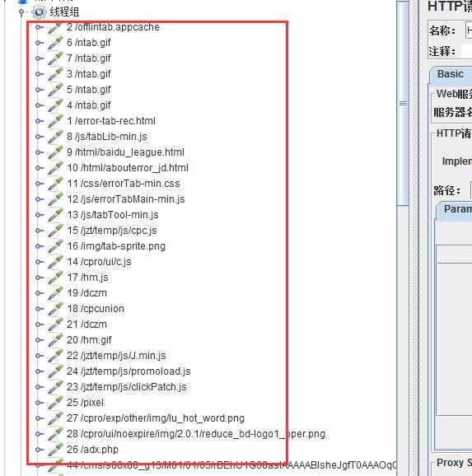Click the sampler icon for 15 /jzt/temp/js/cpc.js
Viewport: 472px width, 476px height.
pyautogui.click(x=55, y=231)
